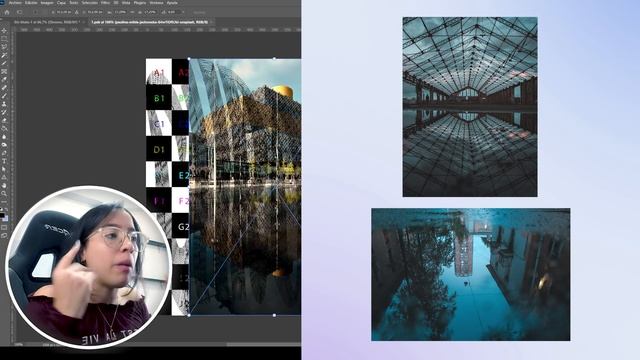
Task: Select the Hand tool
Action: coord(4,186)
